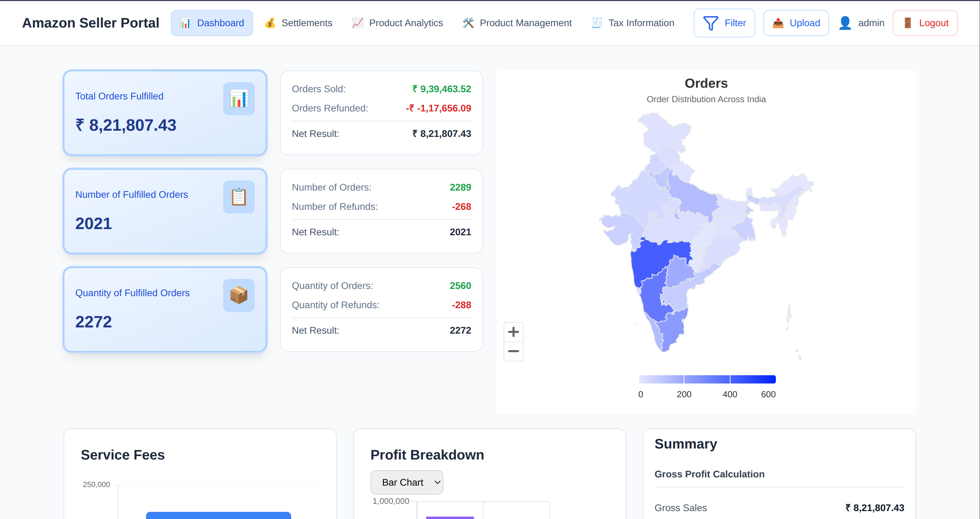
Task: Click the Number of Fulfilled Orders card
Action: 165,211
